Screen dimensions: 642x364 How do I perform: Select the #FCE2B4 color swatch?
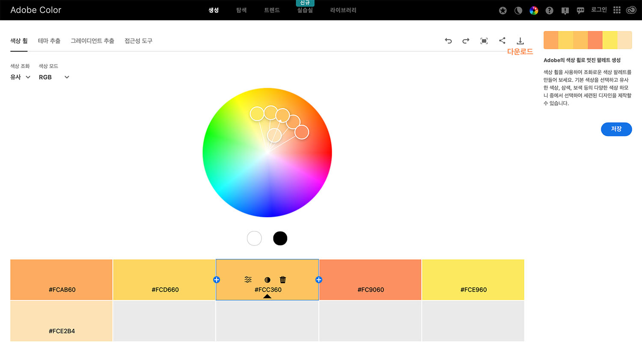coord(61,321)
